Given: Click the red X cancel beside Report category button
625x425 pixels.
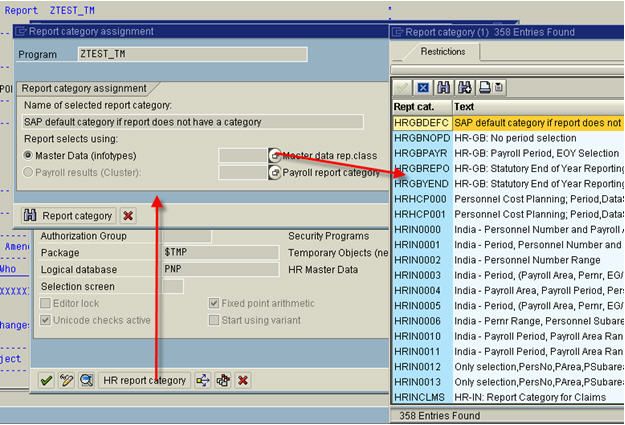Looking at the screenshot, I should [x=128, y=216].
